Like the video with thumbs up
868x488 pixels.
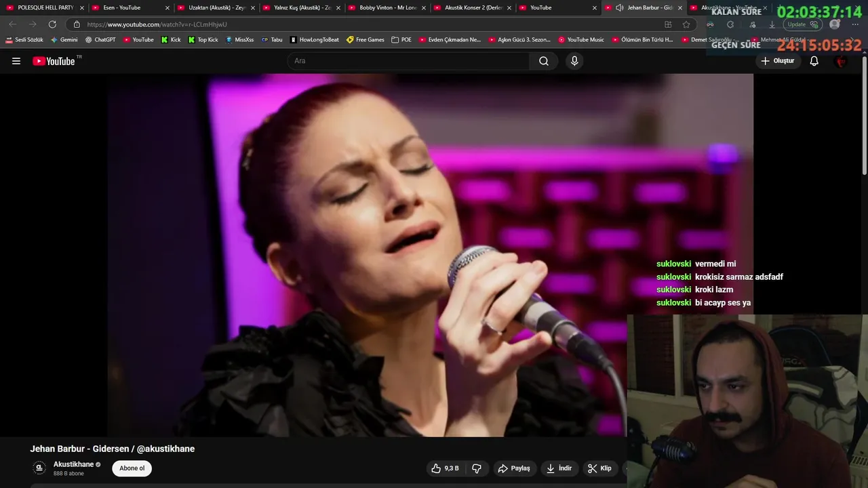(x=445, y=468)
